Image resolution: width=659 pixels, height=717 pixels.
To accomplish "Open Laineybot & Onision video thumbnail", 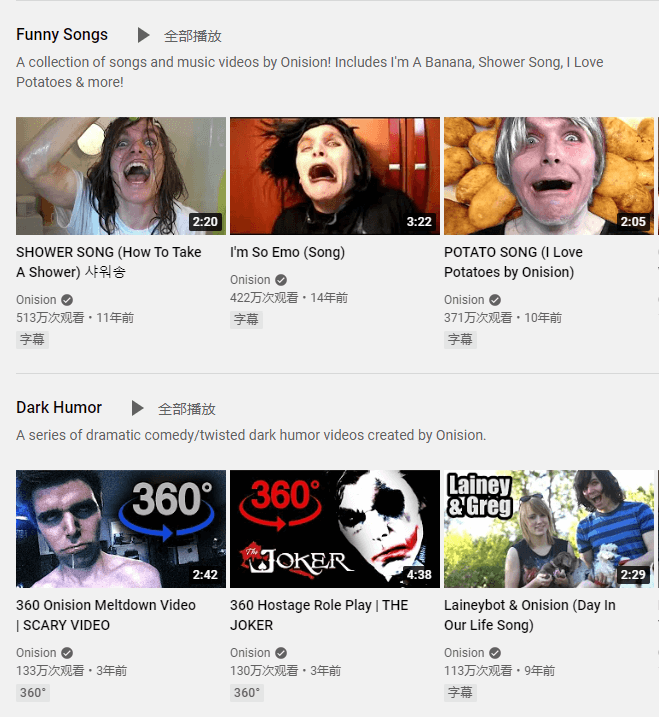I will click(x=549, y=529).
